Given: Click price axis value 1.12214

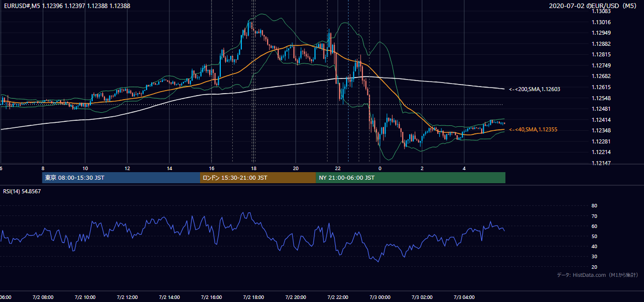Looking at the screenshot, I should coord(601,152).
